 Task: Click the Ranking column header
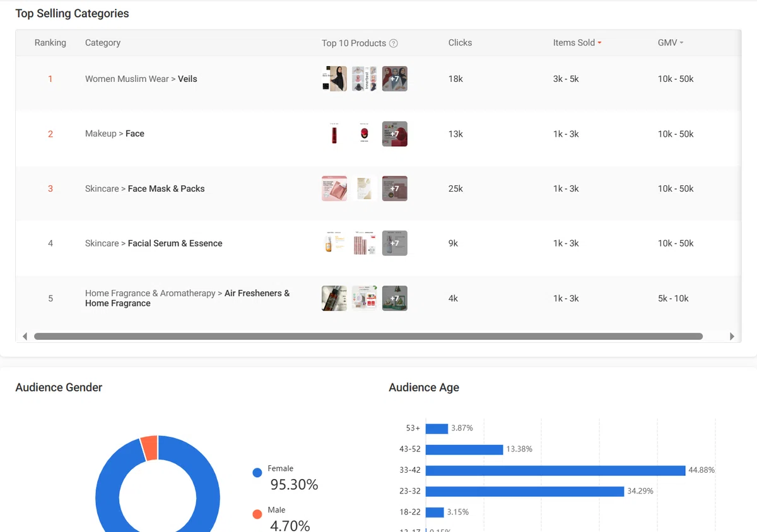click(50, 43)
